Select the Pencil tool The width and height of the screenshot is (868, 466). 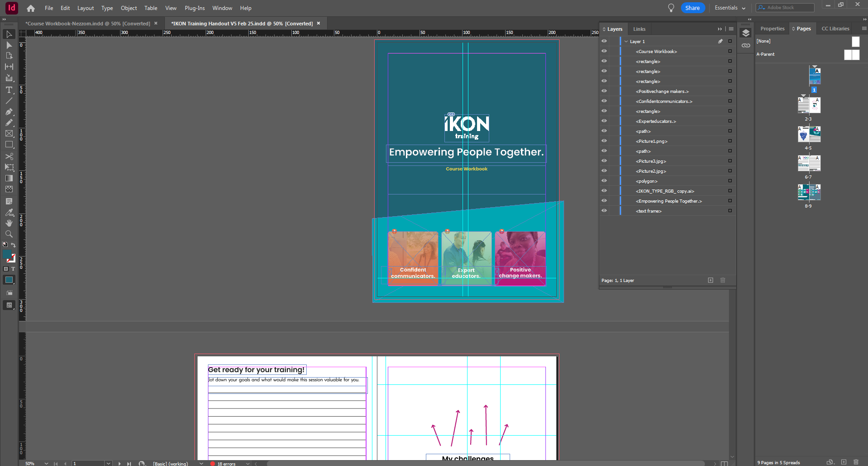(9, 122)
